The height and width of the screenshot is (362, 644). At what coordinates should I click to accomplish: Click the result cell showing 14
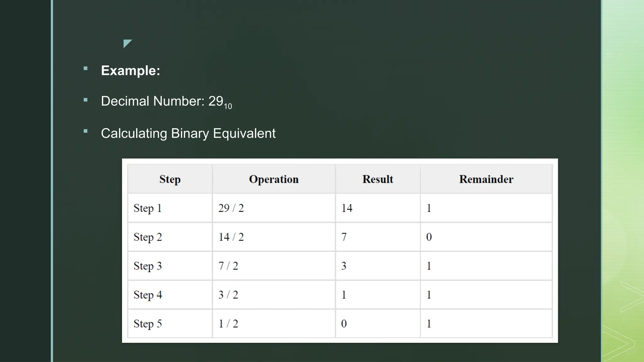click(378, 208)
